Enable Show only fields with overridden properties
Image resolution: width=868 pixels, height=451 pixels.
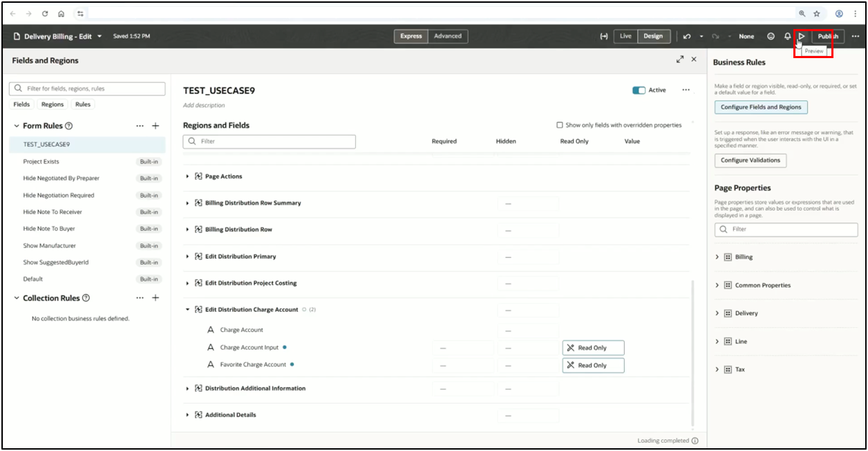pos(560,125)
